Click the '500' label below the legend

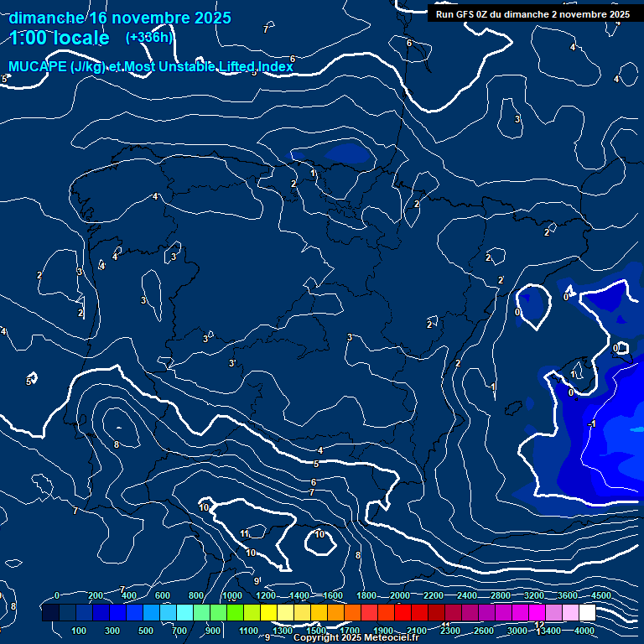click(145, 631)
